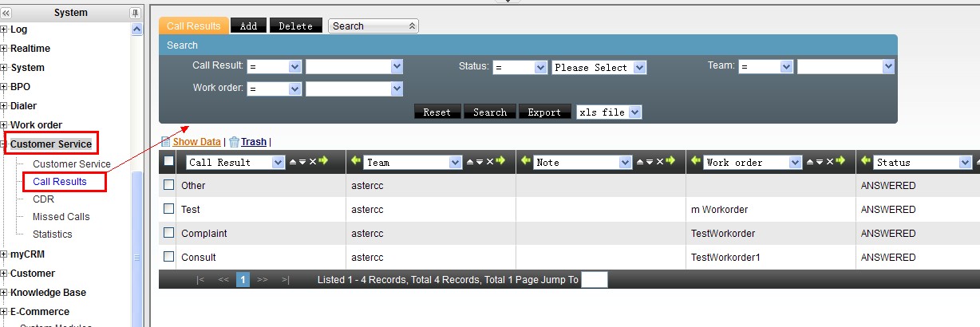Open the xls file export format dropdown
The width and height of the screenshot is (980, 327).
634,112
